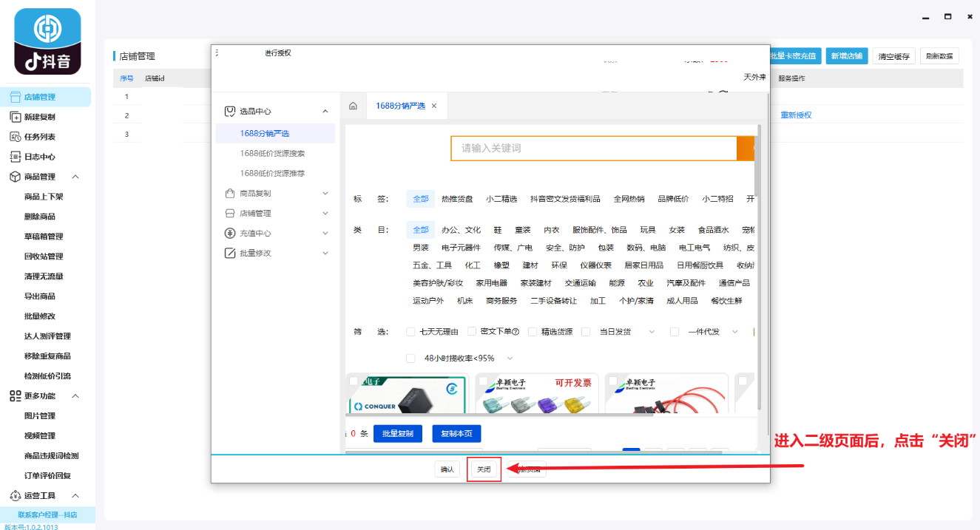Click the Douyin app logo

[x=47, y=41]
